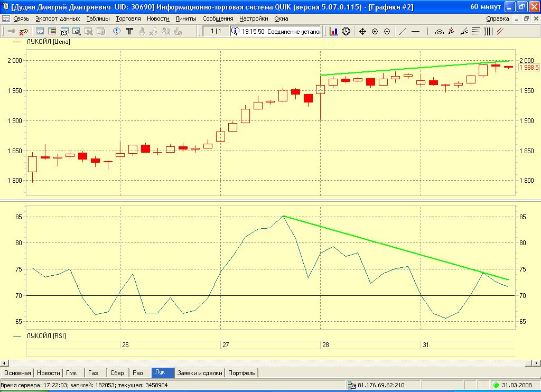This screenshot has height=392, width=541.
Task: Switch to the Портфель tab
Action: point(242,373)
